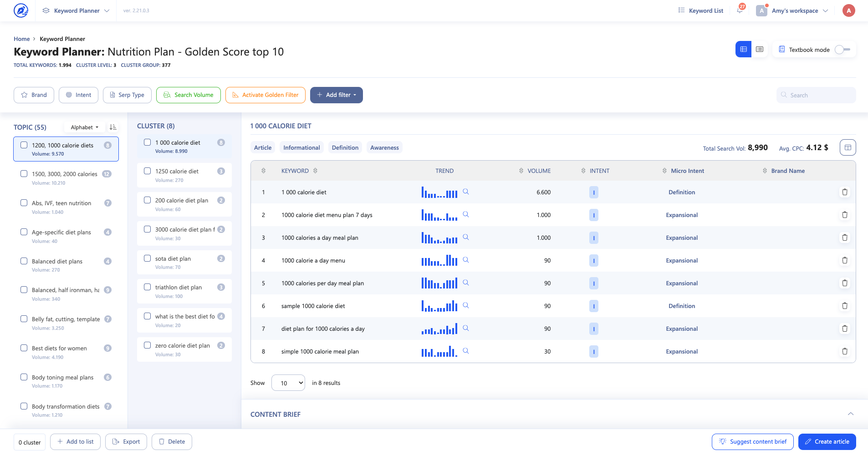Open Keyword List from the top bar
Viewport: 868px width, 455px height.
(x=705, y=10)
